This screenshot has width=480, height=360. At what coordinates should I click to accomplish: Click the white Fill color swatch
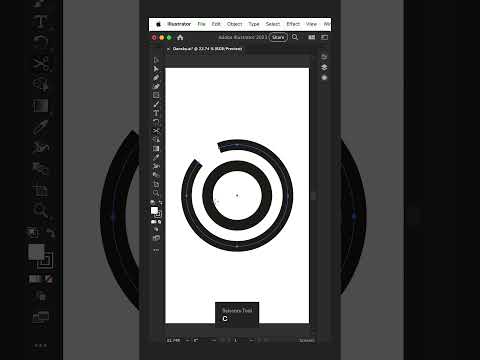pyautogui.click(x=154, y=210)
